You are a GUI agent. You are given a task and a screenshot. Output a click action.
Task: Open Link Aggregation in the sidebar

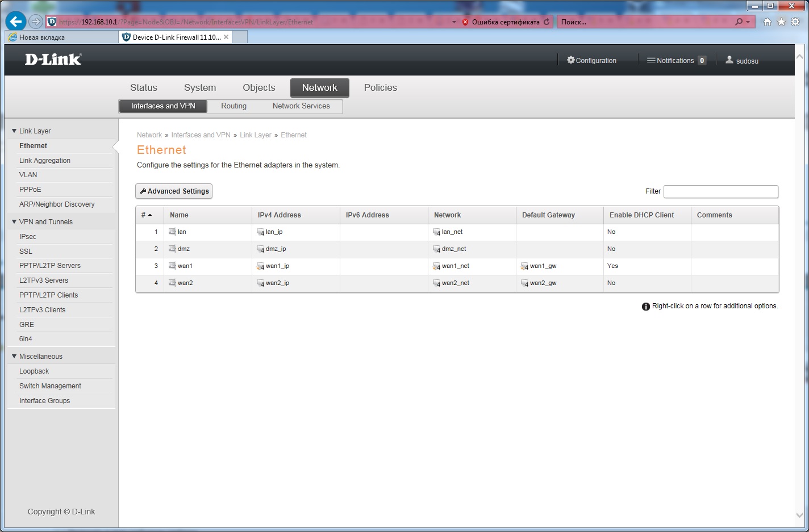point(45,161)
